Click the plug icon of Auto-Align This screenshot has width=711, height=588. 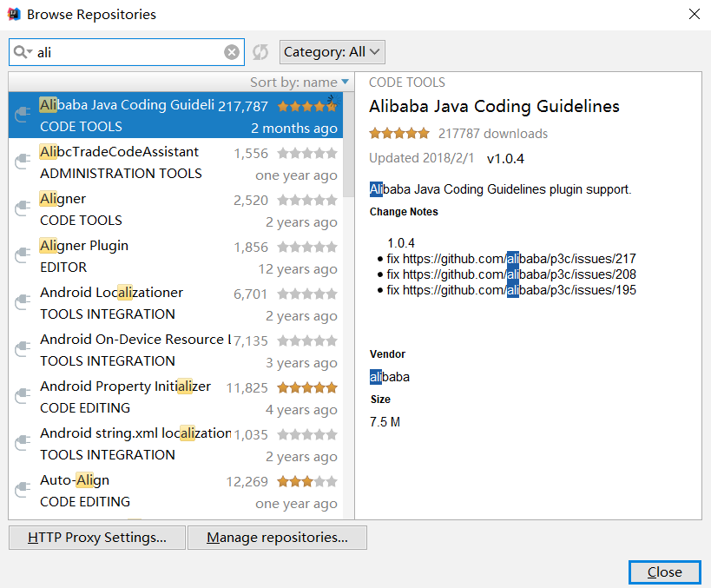click(23, 490)
